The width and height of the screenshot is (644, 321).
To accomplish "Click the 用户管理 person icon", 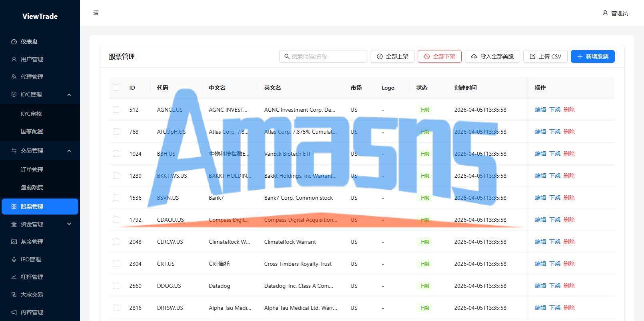I will coord(14,59).
